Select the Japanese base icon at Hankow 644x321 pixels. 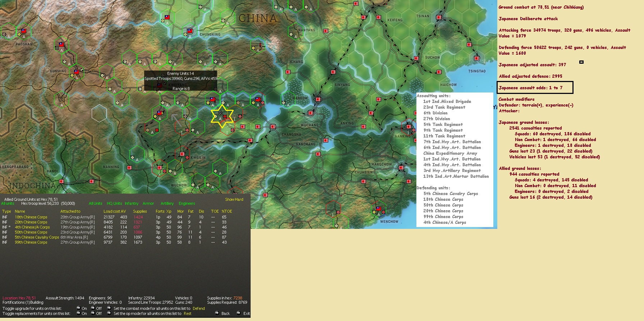tap(318, 99)
